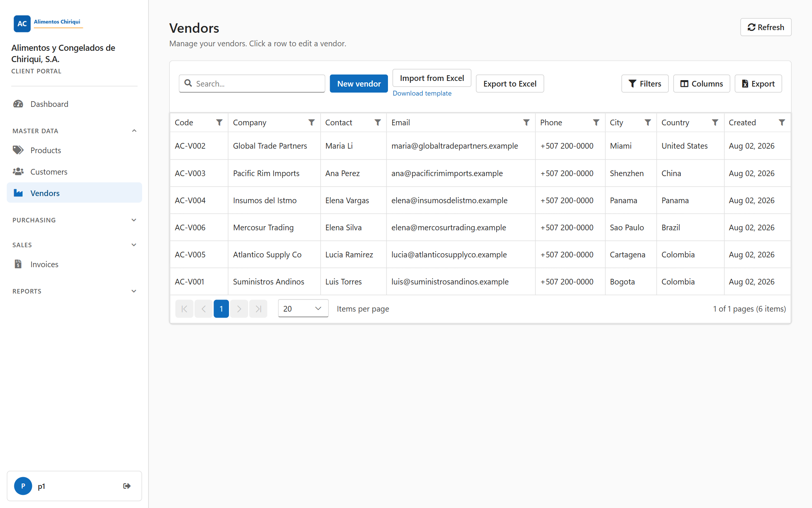Click the Country column filter icon
The height and width of the screenshot is (508, 812).
point(715,122)
